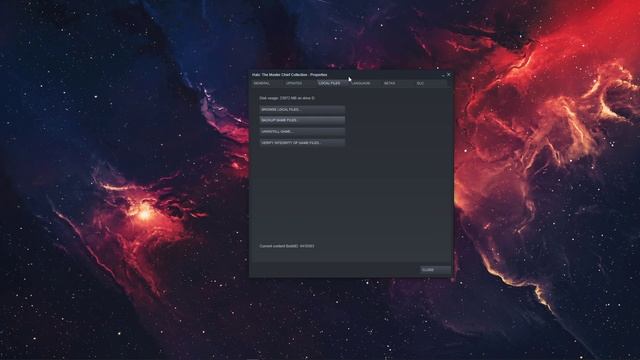
Task: Click the Close button at bottom
Action: [x=436, y=270]
